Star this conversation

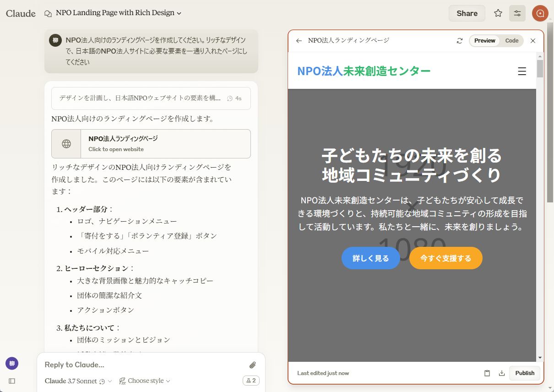[x=498, y=13]
